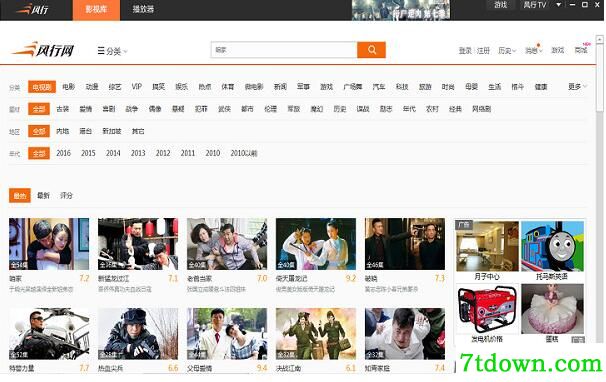
Task: Select the 电视剧 category
Action: click(x=42, y=87)
